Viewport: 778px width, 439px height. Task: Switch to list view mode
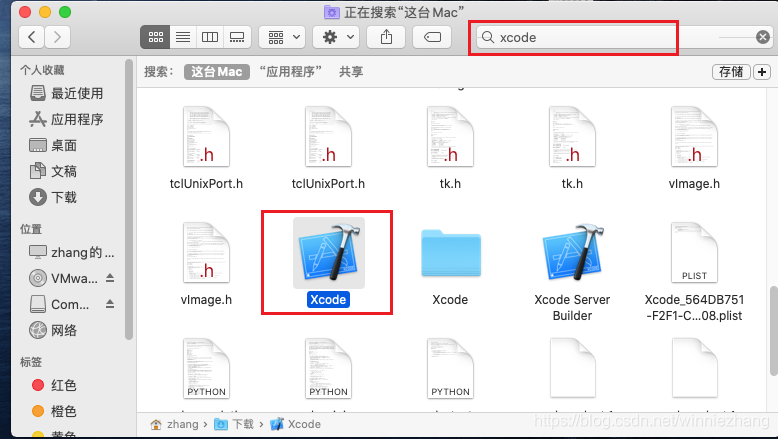coord(183,37)
